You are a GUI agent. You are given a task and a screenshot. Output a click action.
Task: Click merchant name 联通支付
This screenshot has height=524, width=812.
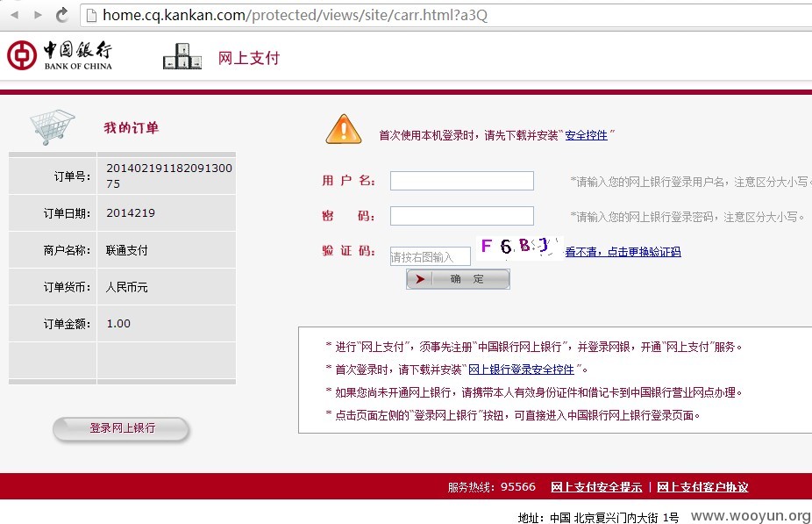coord(127,250)
